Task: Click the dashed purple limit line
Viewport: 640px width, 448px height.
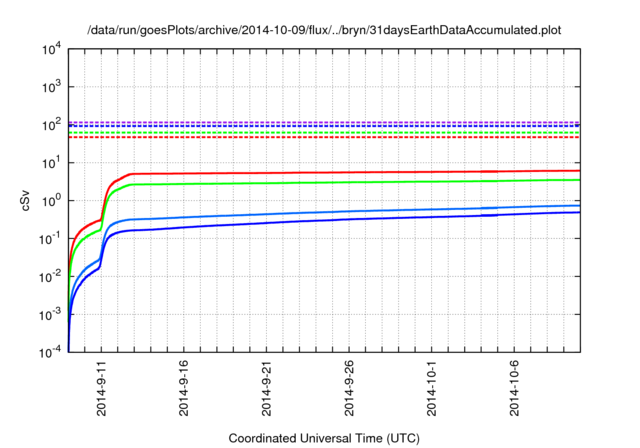Action: point(324,122)
